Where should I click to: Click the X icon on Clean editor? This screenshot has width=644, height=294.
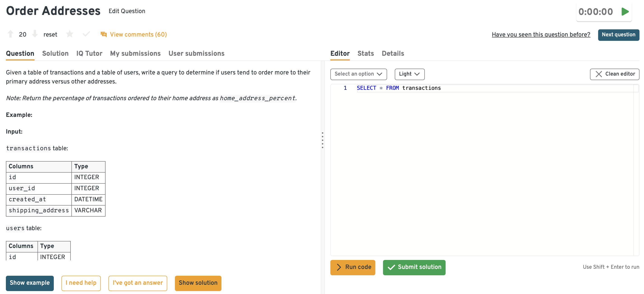[x=599, y=74]
